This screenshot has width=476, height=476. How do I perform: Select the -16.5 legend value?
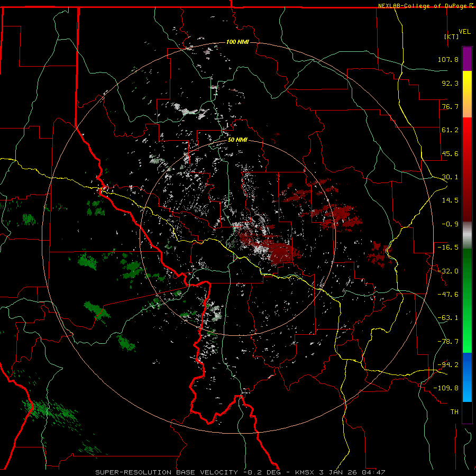(x=448, y=248)
